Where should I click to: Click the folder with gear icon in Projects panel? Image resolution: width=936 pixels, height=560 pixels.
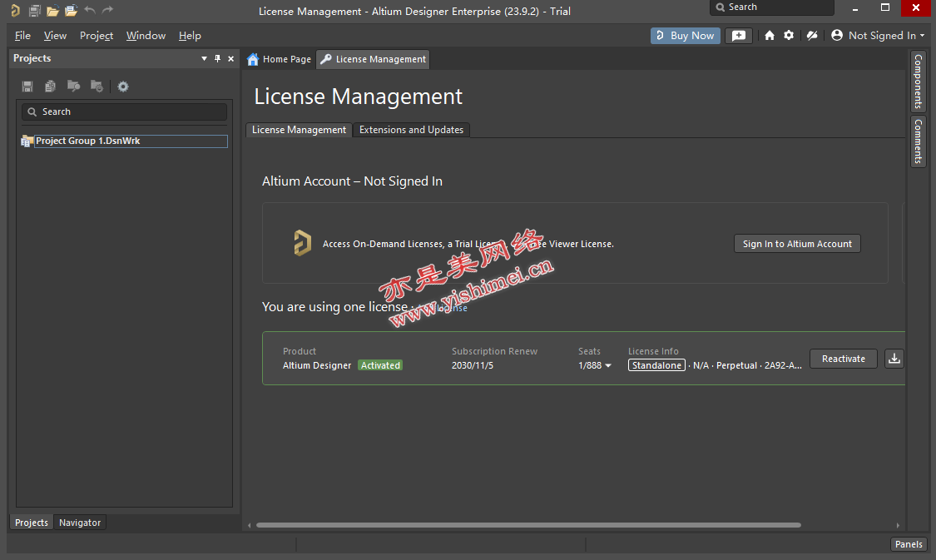[97, 87]
